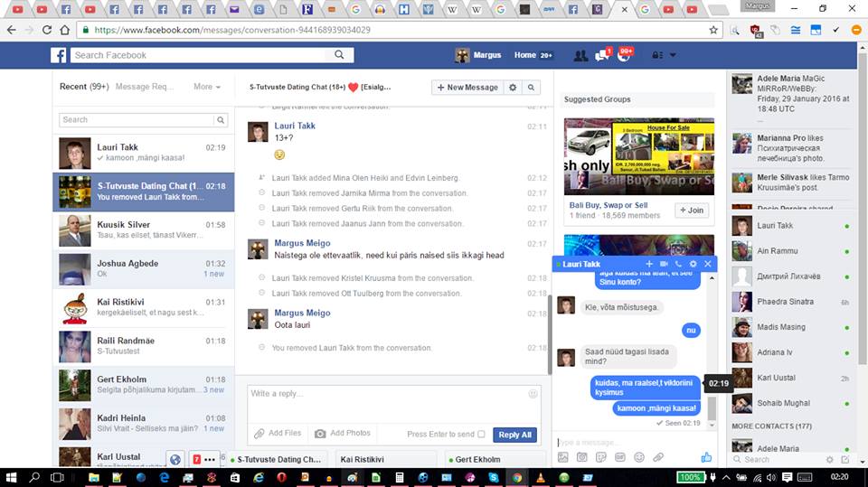
Task: Open Margus profile in top bar
Action: tap(478, 55)
